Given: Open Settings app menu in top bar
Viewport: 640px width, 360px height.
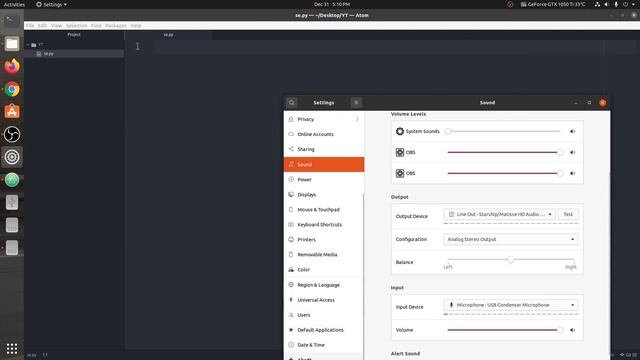Looking at the screenshot, I should (51, 4).
